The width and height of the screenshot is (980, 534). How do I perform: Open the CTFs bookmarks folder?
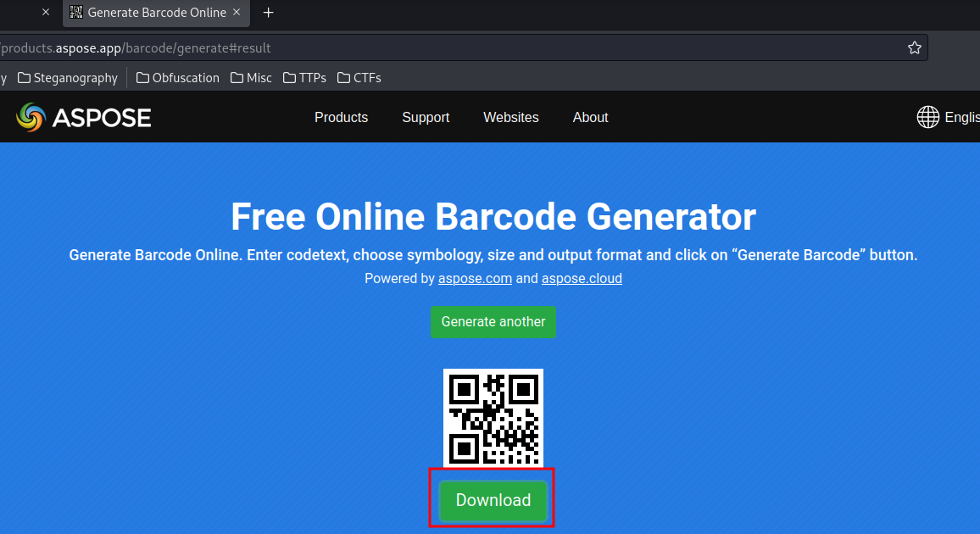(359, 78)
